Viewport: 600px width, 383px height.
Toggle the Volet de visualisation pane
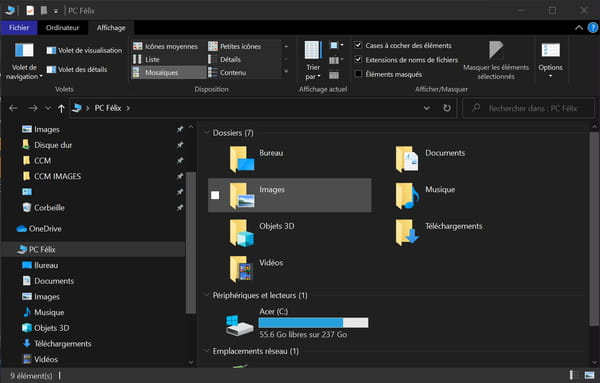(x=84, y=51)
